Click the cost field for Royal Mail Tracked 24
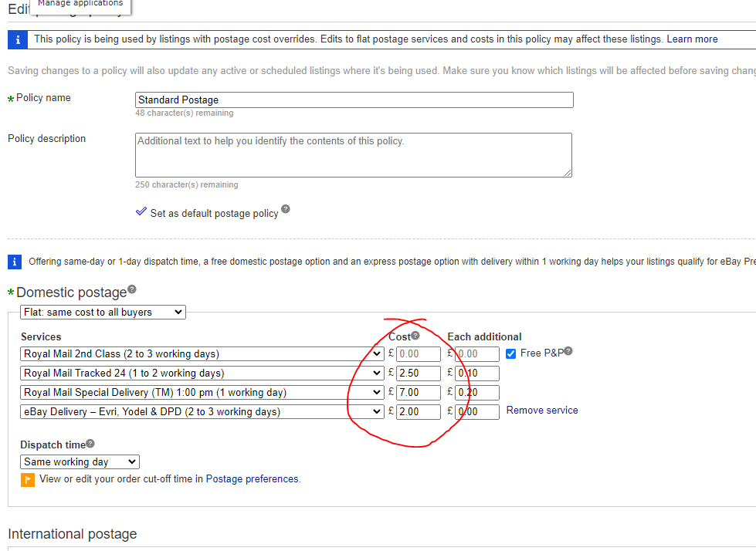This screenshot has width=756, height=551. 419,374
